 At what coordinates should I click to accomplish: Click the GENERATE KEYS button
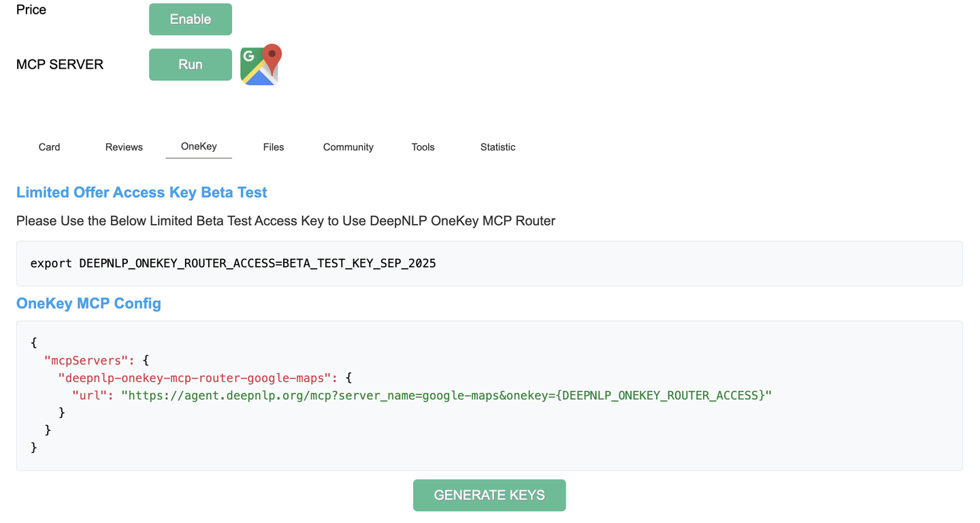pos(489,495)
